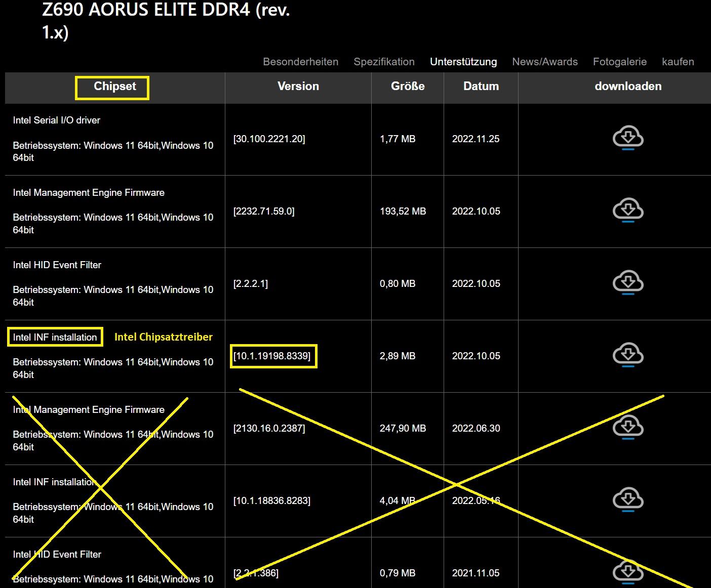The height and width of the screenshot is (588, 711).
Task: Click the Chipset column header
Action: tap(115, 87)
